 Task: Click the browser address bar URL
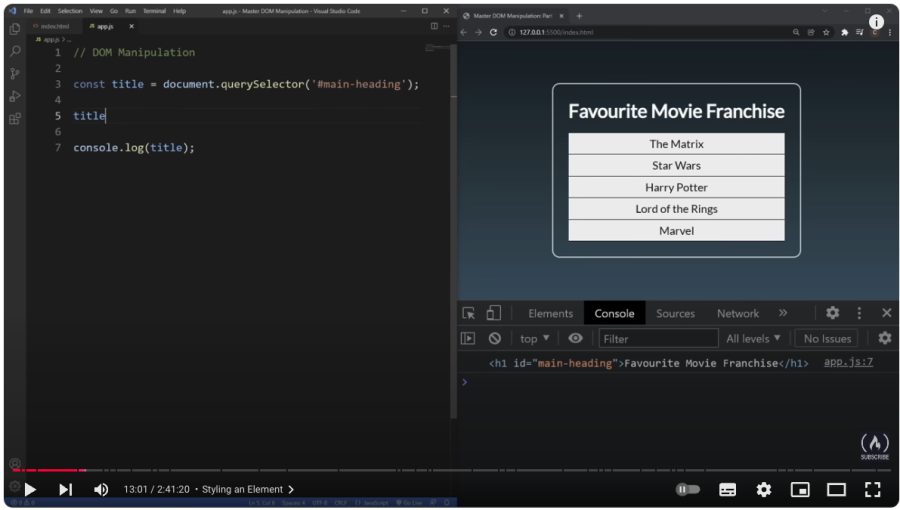tap(556, 32)
